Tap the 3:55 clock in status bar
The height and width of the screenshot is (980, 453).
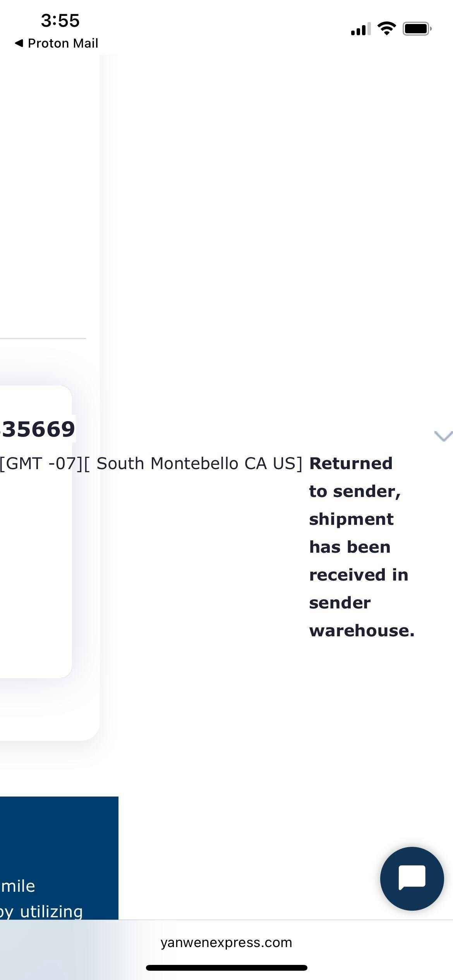coord(60,20)
